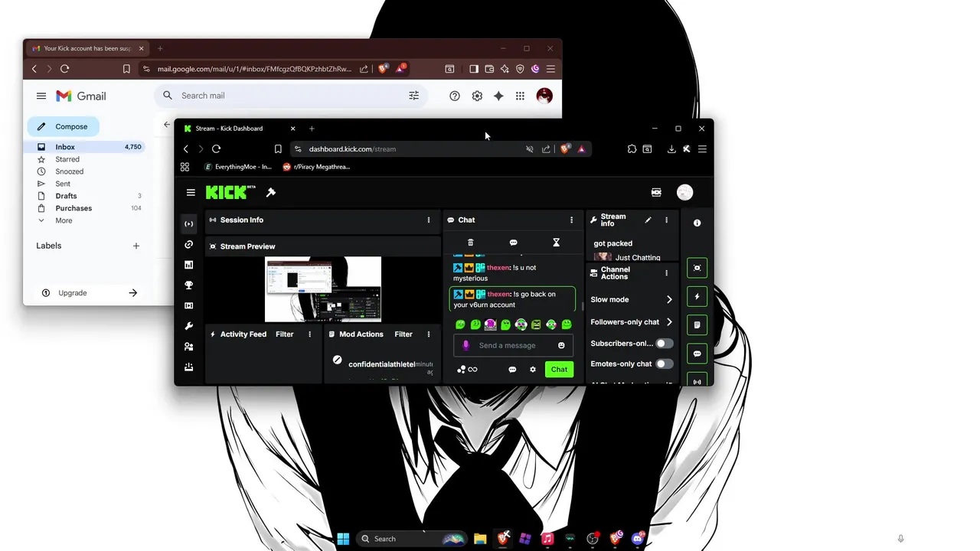Open r/Piracy Megathread bookmark
980x551 pixels.
(316, 167)
